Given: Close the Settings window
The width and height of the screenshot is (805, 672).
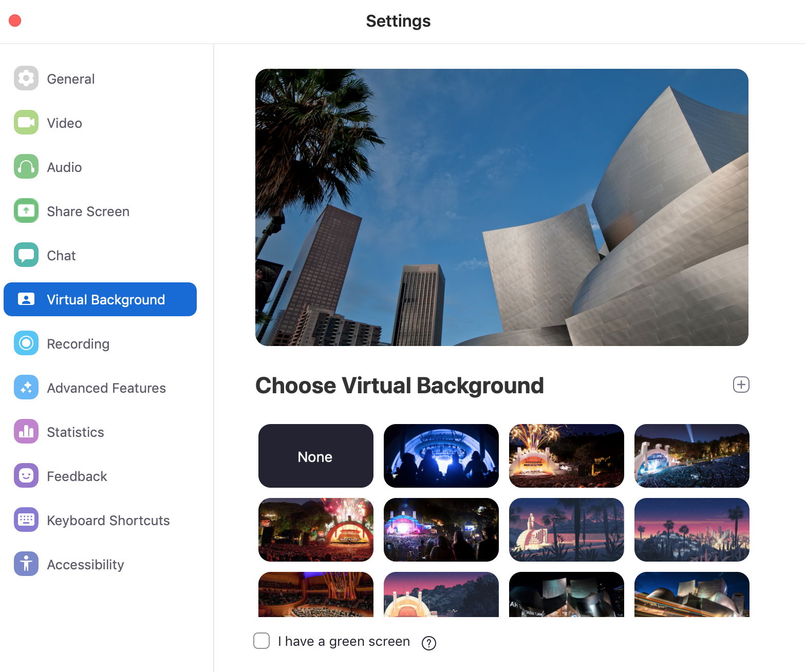Looking at the screenshot, I should pos(15,21).
